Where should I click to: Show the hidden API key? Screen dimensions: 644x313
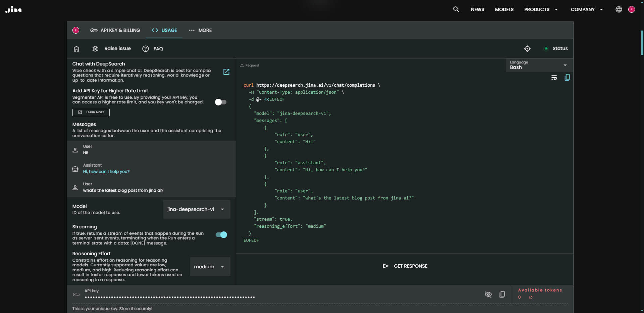pyautogui.click(x=488, y=294)
